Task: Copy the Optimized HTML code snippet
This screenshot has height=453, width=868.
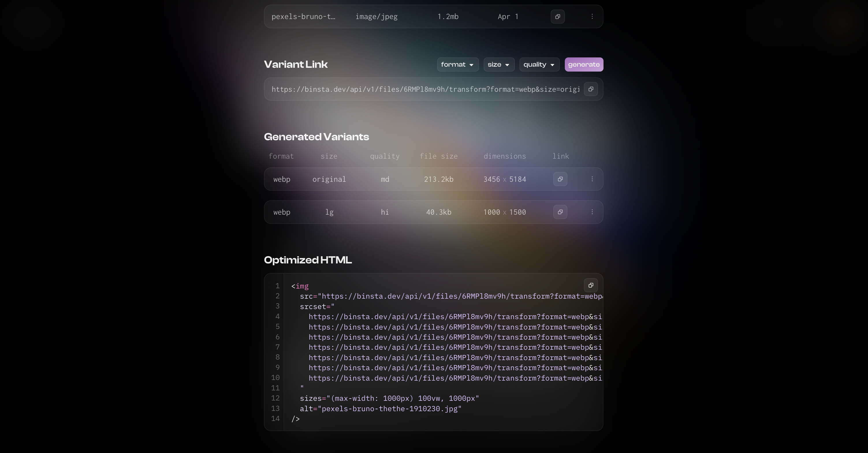Action: tap(591, 285)
